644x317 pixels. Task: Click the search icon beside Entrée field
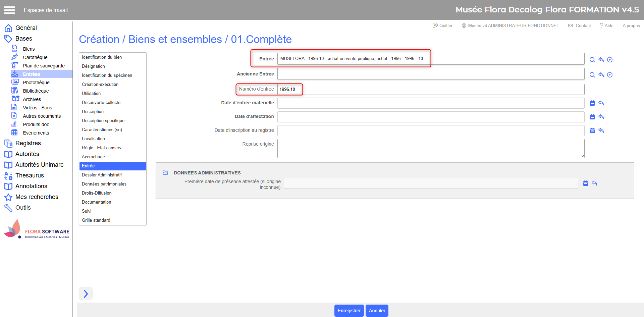[x=592, y=60]
